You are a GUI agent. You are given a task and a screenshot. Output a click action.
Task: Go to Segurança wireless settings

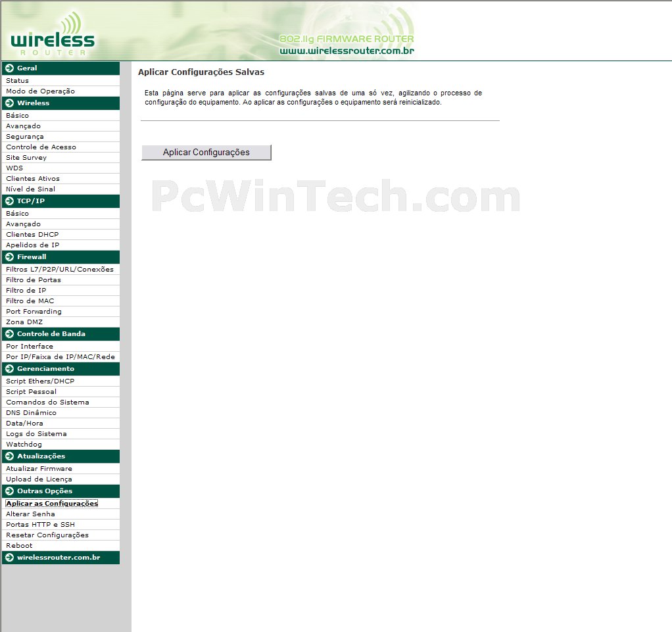[x=25, y=137]
